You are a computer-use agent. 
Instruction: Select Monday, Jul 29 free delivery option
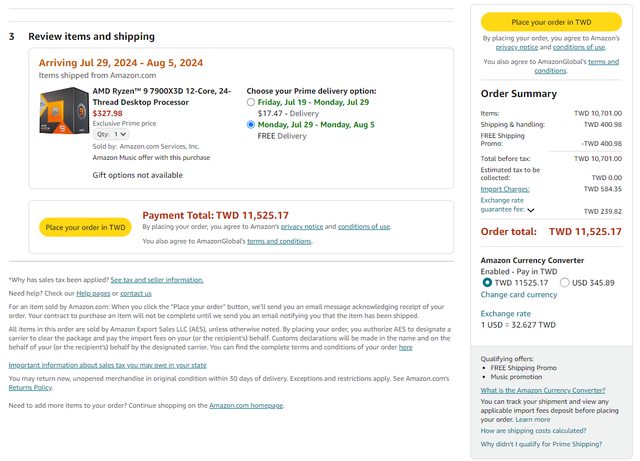(251, 125)
